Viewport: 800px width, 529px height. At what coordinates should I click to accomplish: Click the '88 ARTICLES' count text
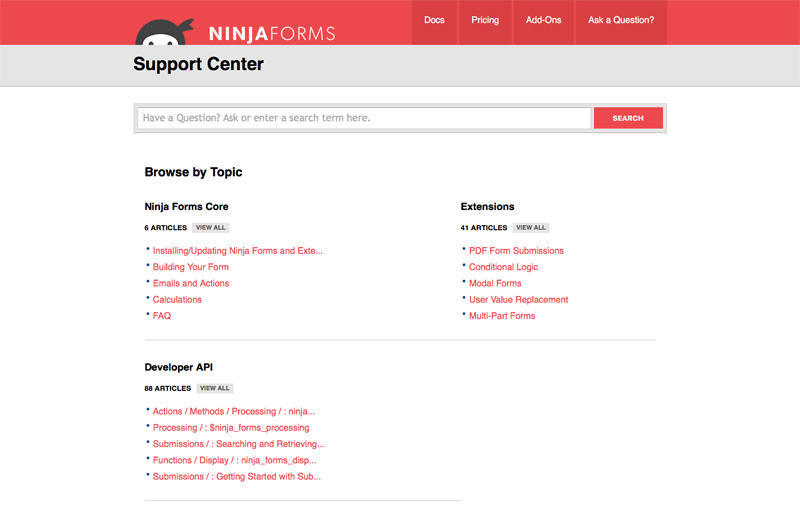167,388
